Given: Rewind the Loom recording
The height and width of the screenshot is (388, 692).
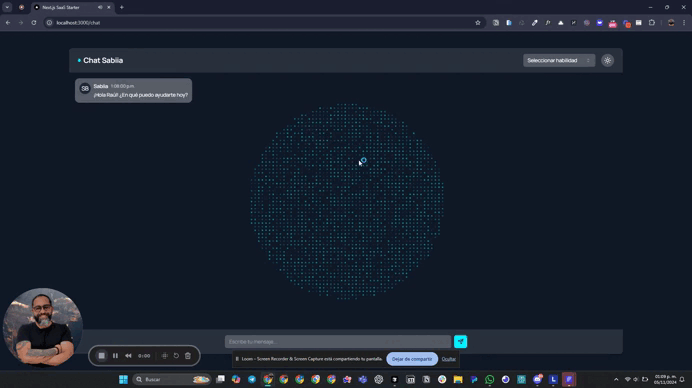Looking at the screenshot, I should (128, 356).
